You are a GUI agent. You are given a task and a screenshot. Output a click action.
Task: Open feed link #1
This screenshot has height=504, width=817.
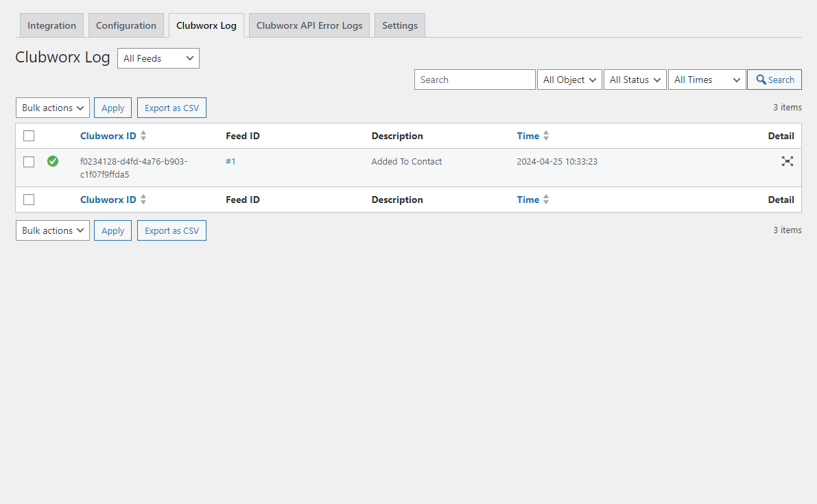230,161
